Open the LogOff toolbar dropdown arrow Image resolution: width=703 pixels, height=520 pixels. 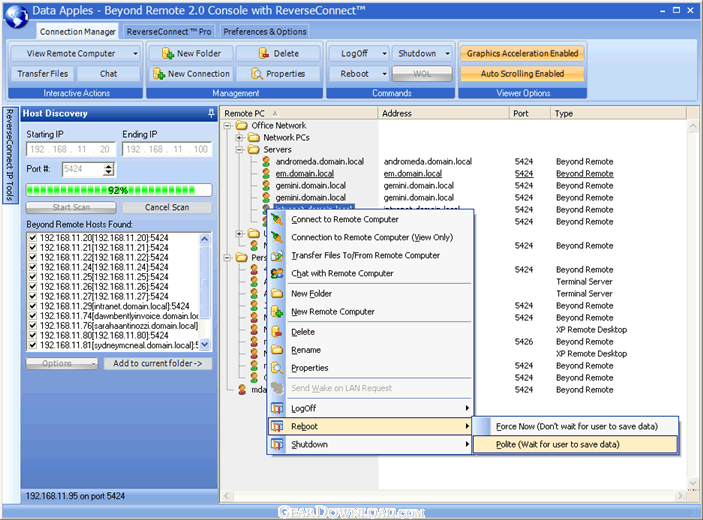[x=384, y=54]
